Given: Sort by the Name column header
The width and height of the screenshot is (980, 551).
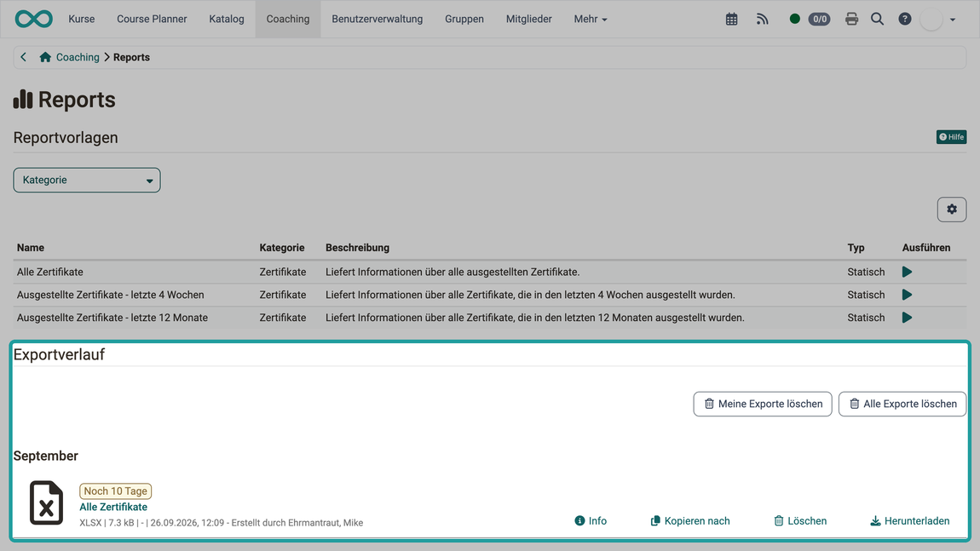Looking at the screenshot, I should point(31,247).
